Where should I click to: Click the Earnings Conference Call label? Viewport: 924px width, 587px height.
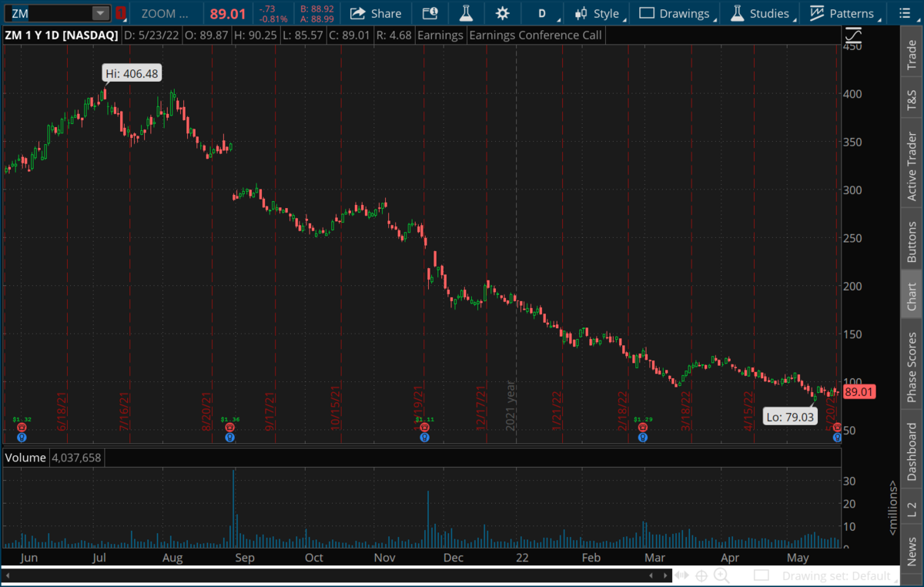pos(535,35)
